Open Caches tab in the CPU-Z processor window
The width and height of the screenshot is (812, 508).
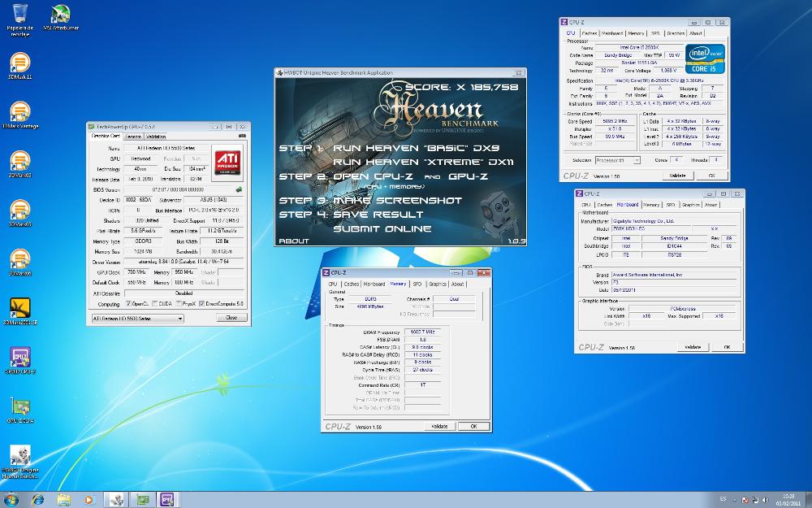tap(590, 33)
